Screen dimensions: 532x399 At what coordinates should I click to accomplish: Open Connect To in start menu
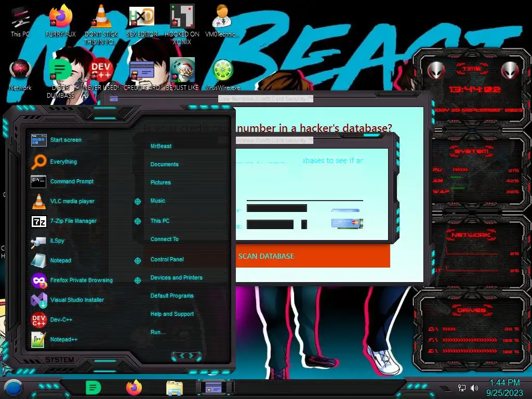pyautogui.click(x=165, y=239)
